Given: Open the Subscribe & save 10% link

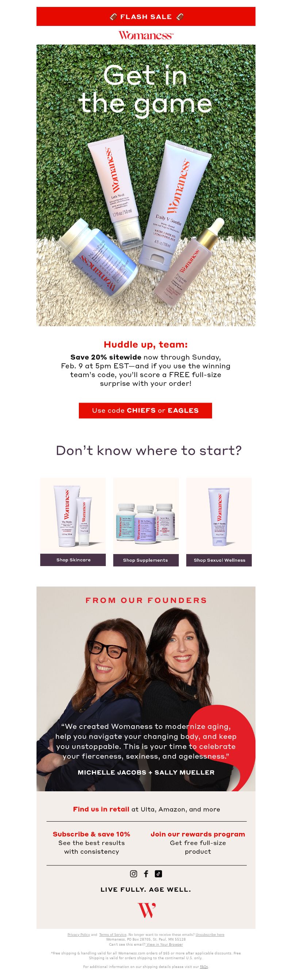Looking at the screenshot, I should click(x=91, y=834).
